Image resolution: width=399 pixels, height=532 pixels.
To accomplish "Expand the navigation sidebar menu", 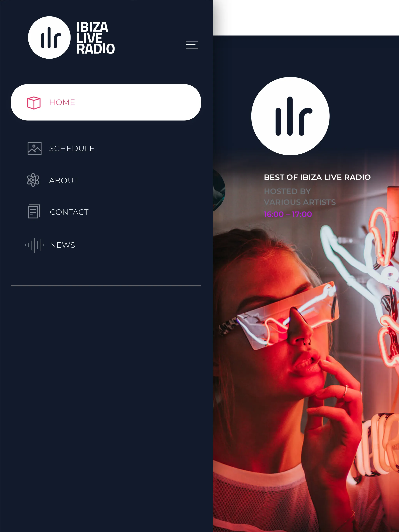I will pyautogui.click(x=192, y=44).
